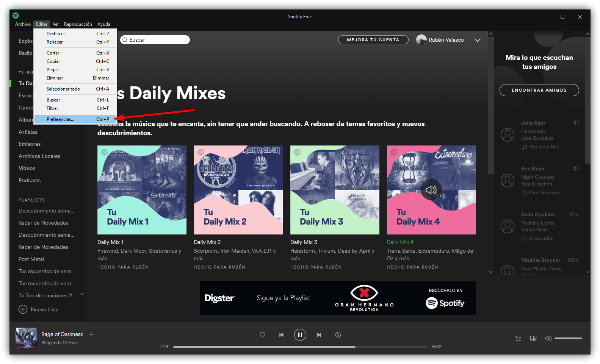Click the elapsed time 4:19
The image size is (600, 364).
coord(164,347)
